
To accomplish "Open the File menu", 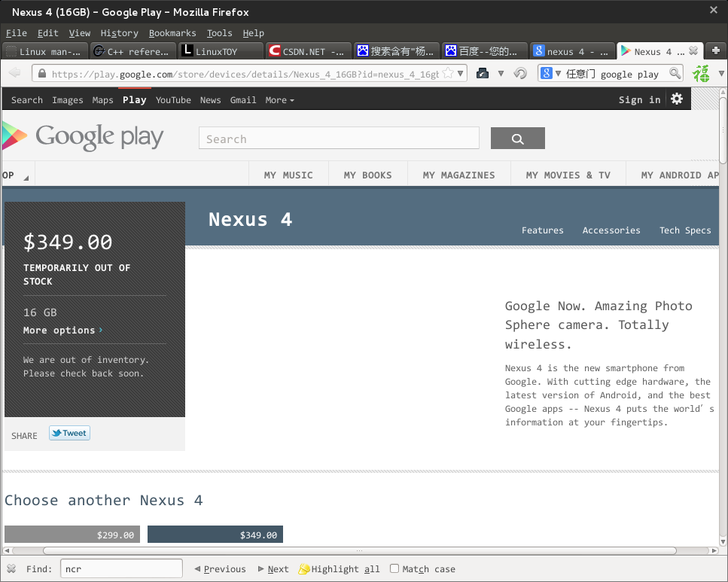I will click(x=17, y=33).
